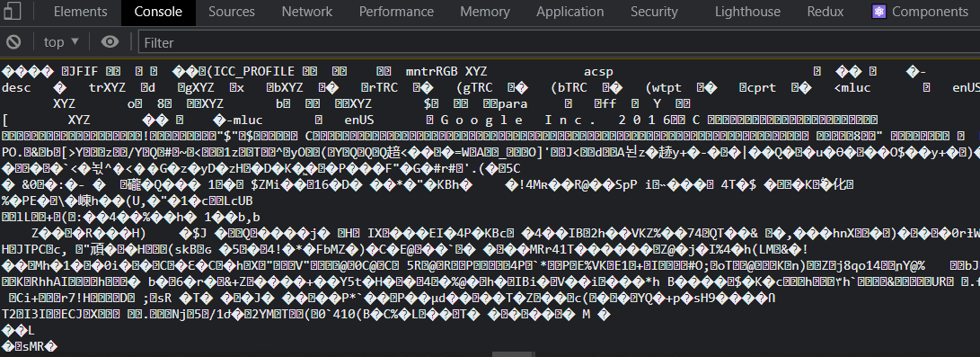The height and width of the screenshot is (357, 980).
Task: Toggle the device toolbar icon
Action: [13, 12]
